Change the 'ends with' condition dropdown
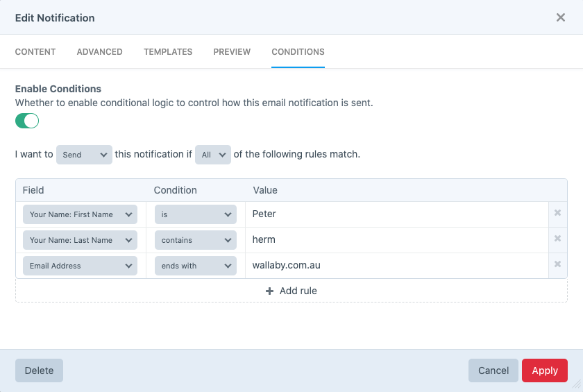The width and height of the screenshot is (583, 392). coord(196,266)
